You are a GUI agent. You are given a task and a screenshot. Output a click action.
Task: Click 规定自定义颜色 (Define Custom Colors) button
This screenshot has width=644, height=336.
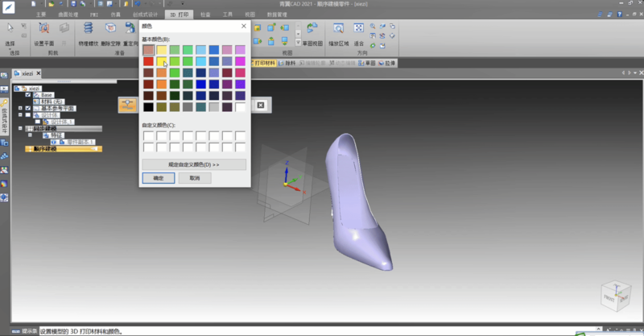coord(193,164)
